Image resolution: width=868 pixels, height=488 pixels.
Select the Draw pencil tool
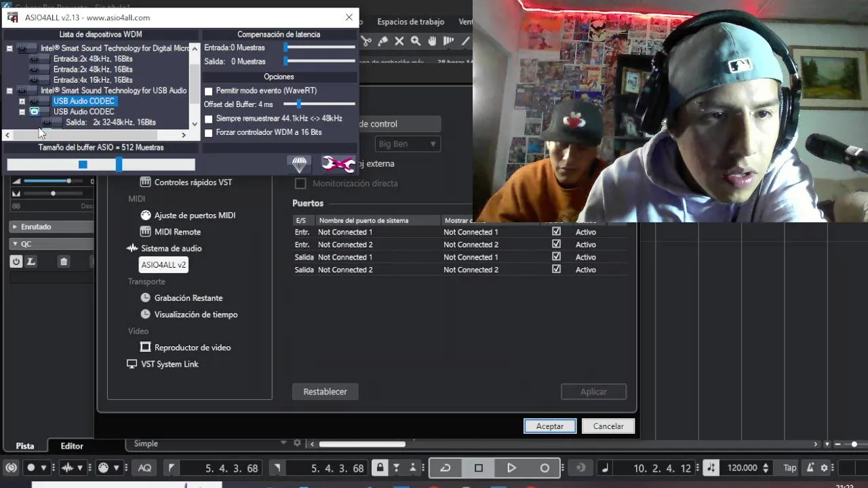pyautogui.click(x=465, y=41)
